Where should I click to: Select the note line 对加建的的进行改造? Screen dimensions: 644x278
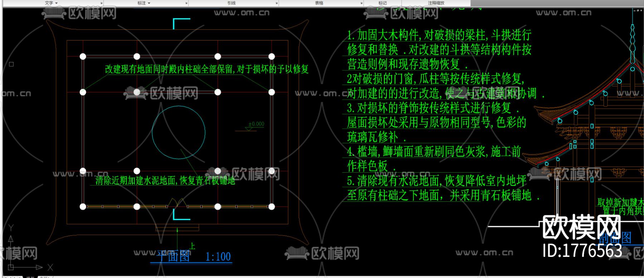click(445, 93)
